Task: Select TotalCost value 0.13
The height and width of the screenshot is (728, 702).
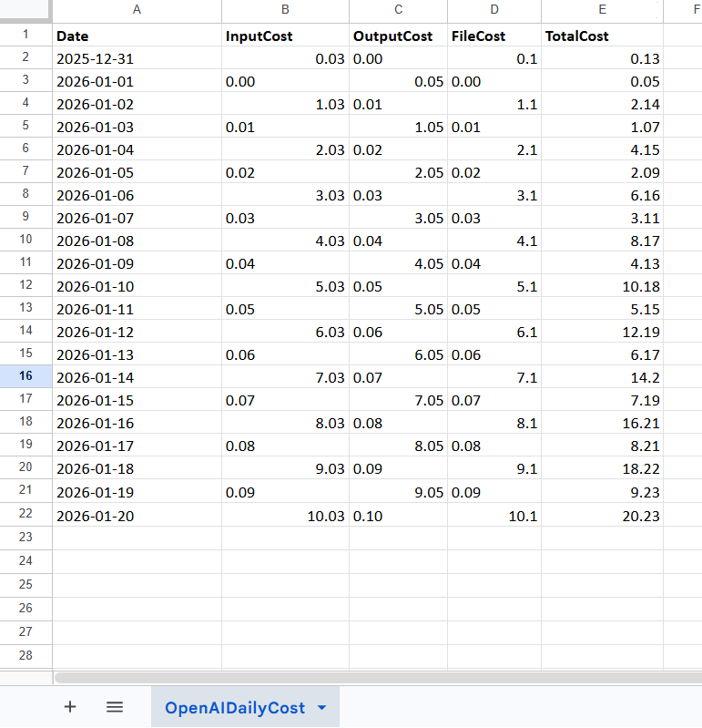Action: coord(602,58)
